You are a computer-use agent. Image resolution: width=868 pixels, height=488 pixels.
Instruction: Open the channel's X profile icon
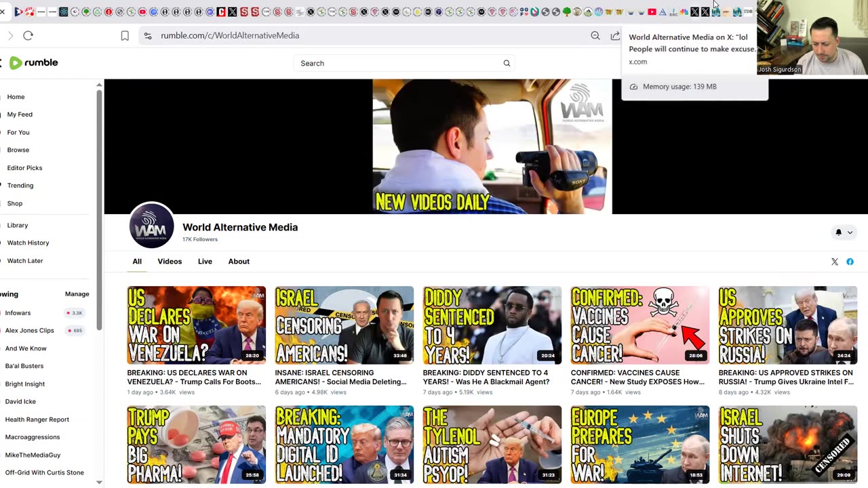(835, 262)
